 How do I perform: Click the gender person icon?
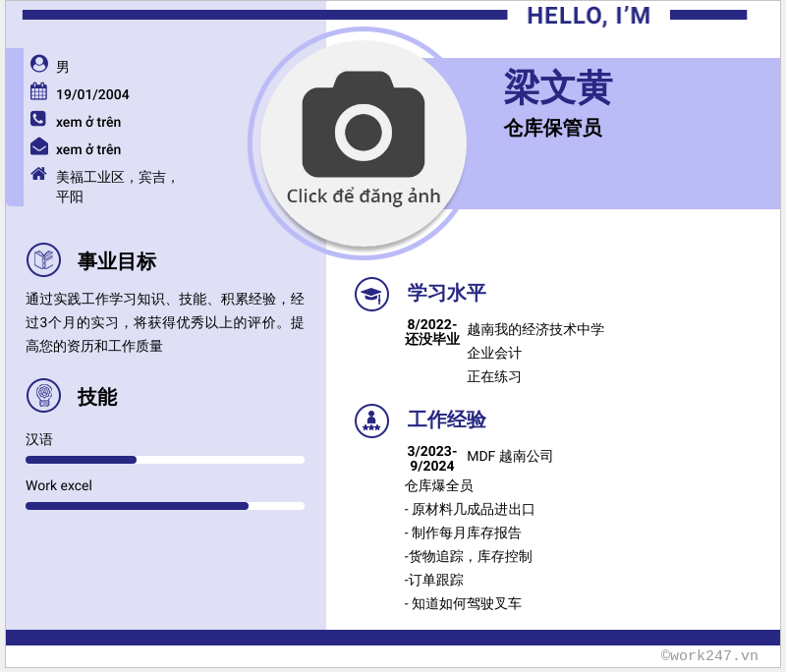(39, 64)
